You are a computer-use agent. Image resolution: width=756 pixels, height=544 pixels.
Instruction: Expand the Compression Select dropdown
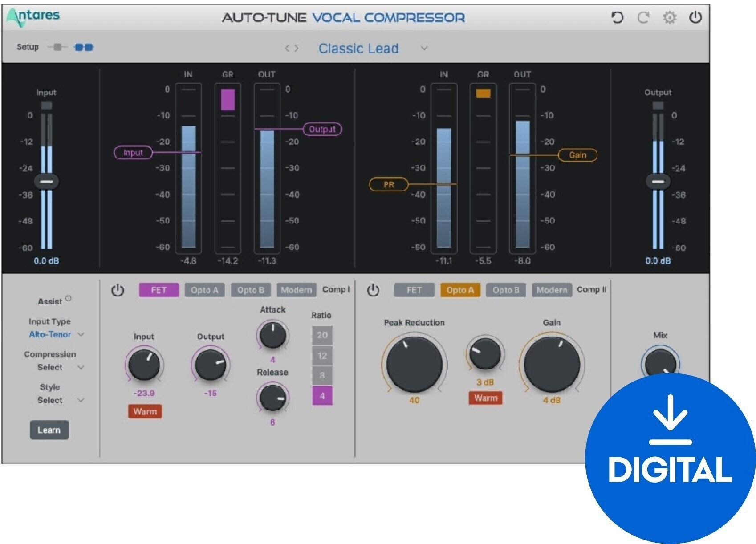(81, 367)
